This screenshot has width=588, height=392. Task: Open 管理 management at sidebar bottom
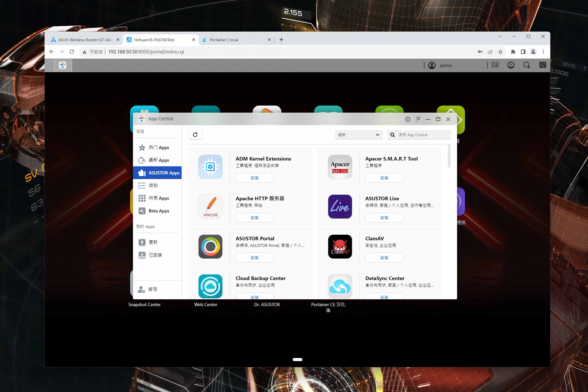(x=157, y=289)
